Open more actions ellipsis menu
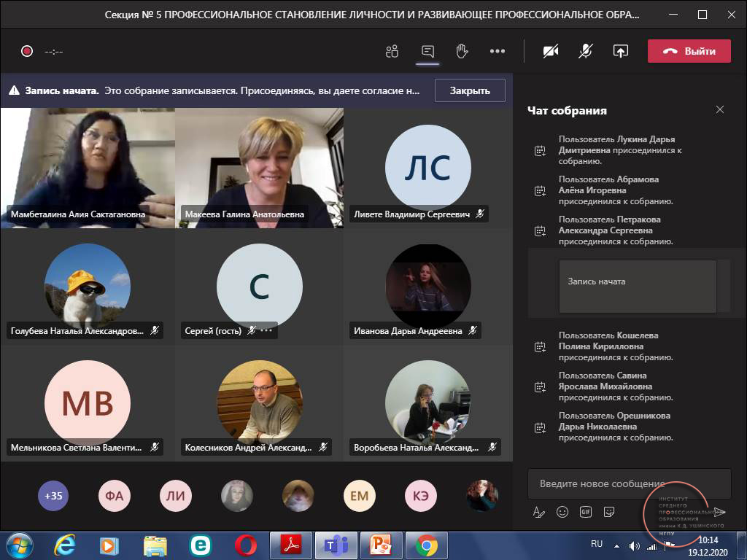Screen dimensions: 747x560 point(498,51)
